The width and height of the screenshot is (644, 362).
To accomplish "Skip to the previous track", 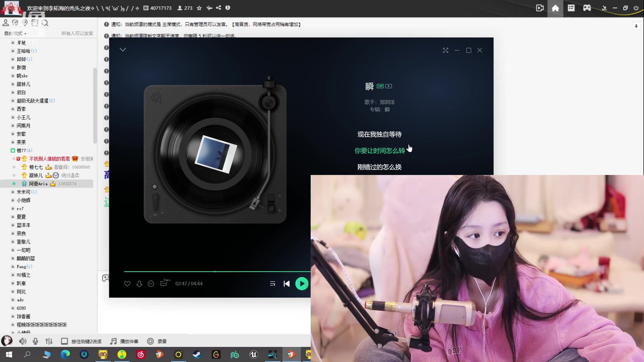I will [x=287, y=284].
